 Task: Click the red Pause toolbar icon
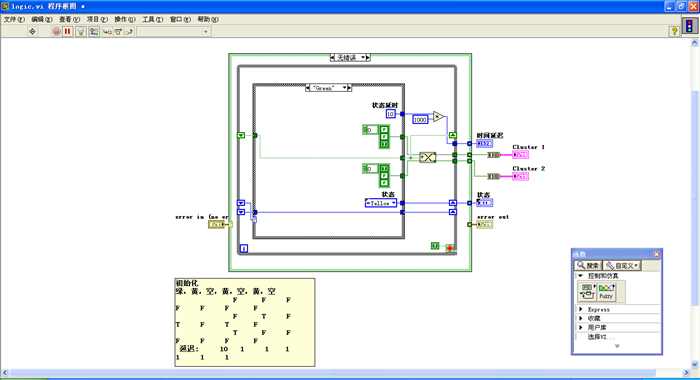(67, 32)
